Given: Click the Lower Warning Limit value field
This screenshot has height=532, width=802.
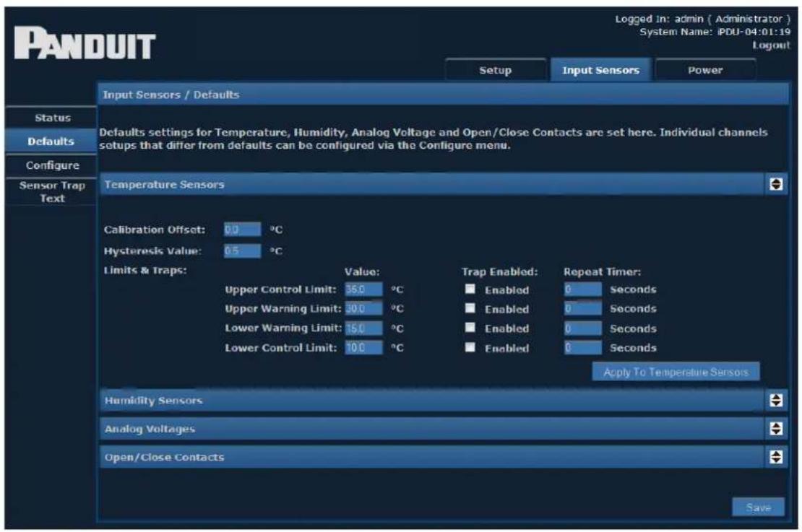Looking at the screenshot, I should pos(363,328).
